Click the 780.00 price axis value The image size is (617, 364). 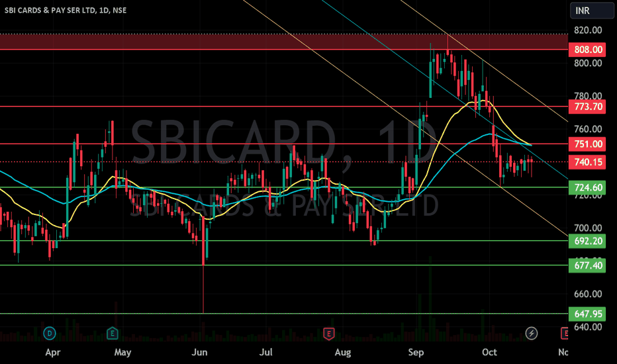pos(588,95)
